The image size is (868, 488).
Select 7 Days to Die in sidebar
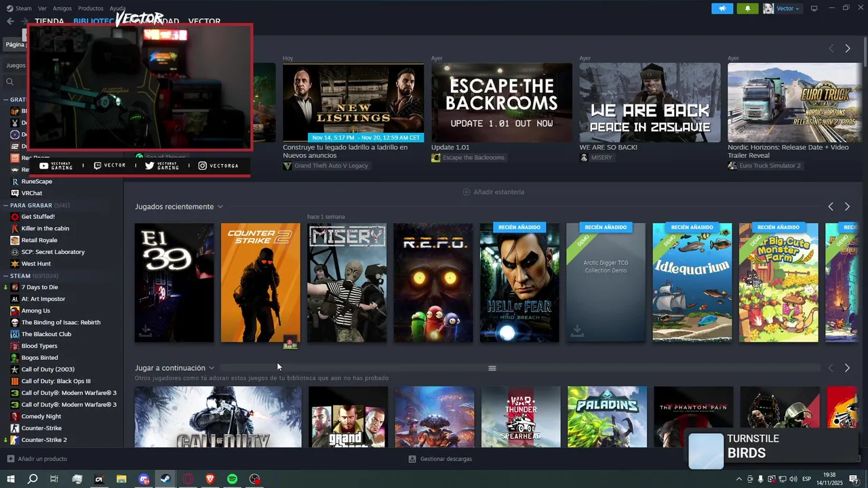pos(39,287)
